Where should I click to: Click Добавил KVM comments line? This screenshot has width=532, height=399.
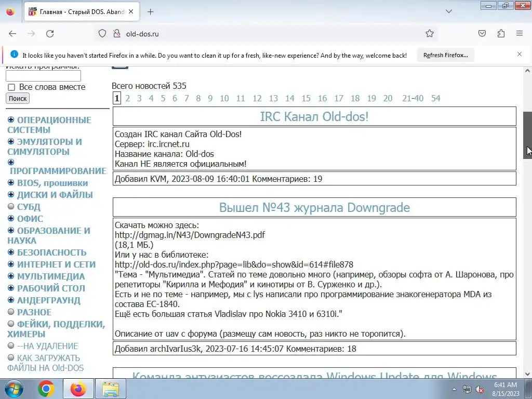pyautogui.click(x=314, y=179)
